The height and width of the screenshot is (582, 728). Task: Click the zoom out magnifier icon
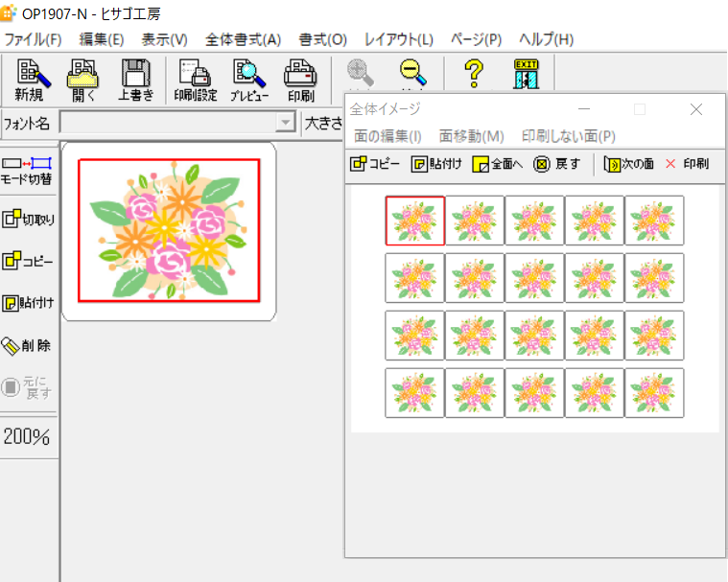pyautogui.click(x=413, y=73)
